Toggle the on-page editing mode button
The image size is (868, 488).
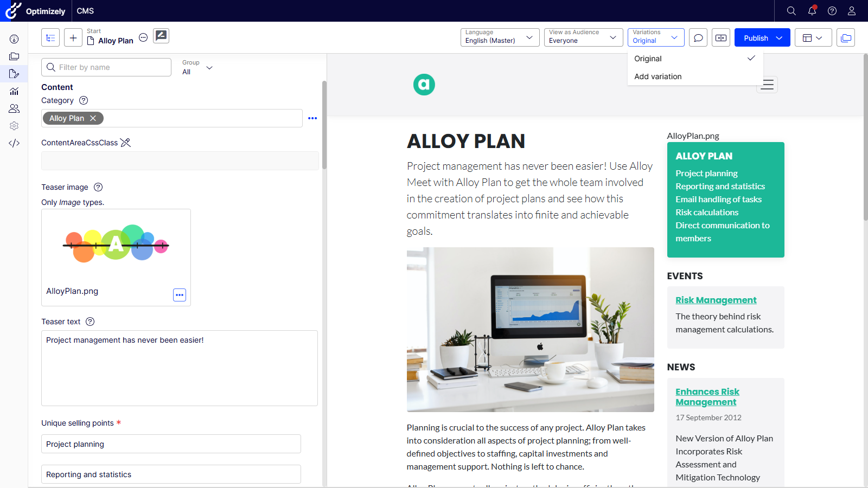tap(161, 36)
